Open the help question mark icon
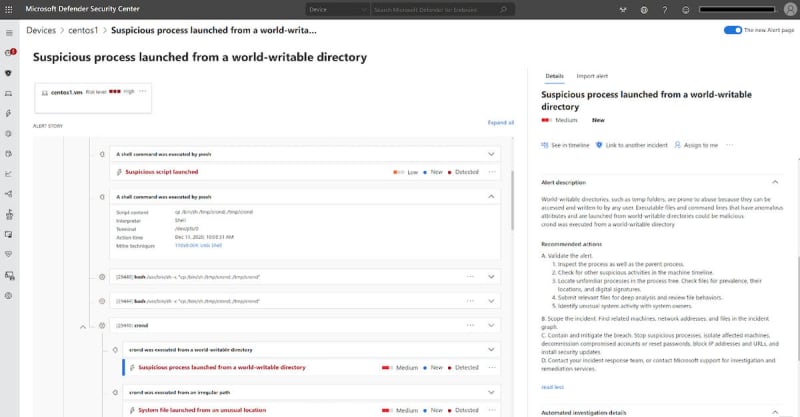800x417 pixels. click(x=664, y=10)
